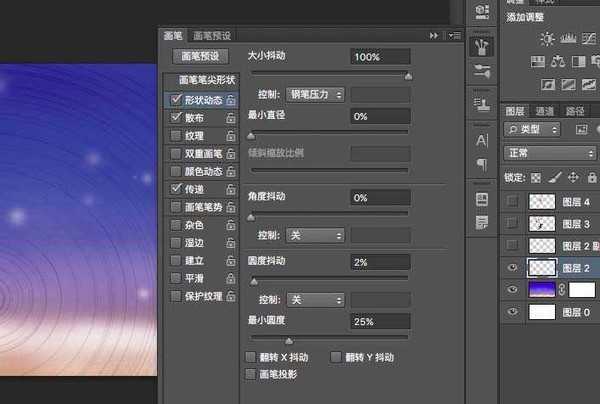
Task: Enable 画笔投影 checkbox
Action: (x=251, y=374)
